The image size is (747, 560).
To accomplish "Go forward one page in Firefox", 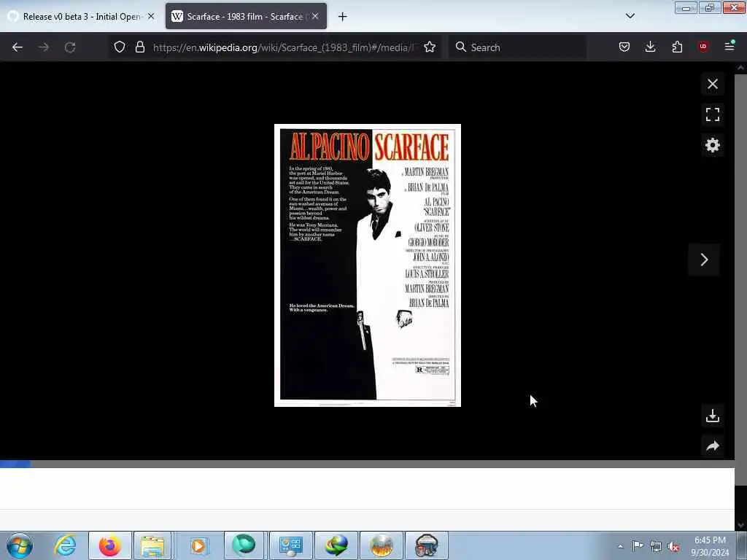I will pyautogui.click(x=44, y=47).
